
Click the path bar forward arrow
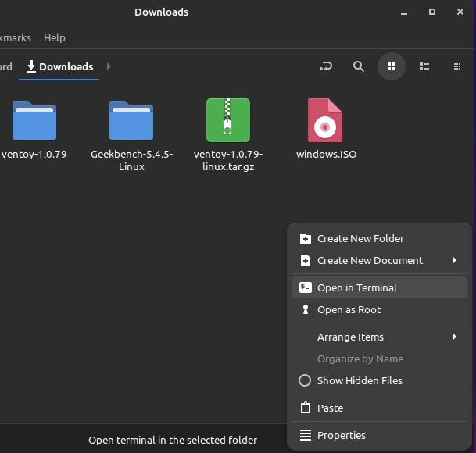(109, 66)
